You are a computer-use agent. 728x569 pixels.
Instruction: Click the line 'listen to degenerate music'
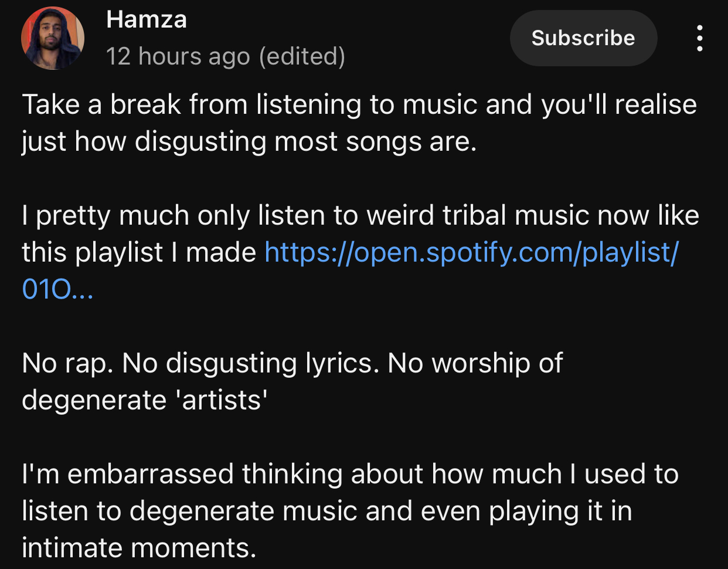click(326, 511)
